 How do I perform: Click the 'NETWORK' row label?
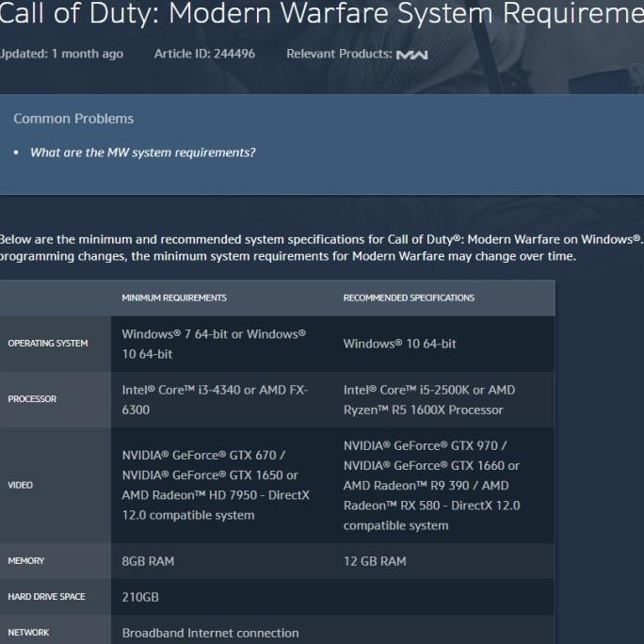coord(28,632)
